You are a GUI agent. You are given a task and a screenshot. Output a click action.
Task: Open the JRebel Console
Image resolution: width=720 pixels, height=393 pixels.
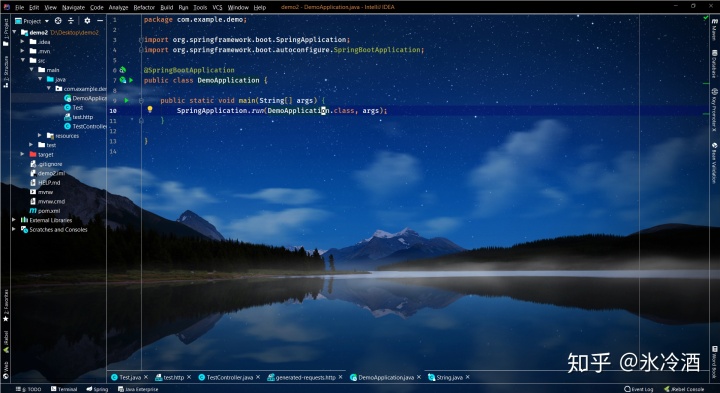coord(684,389)
